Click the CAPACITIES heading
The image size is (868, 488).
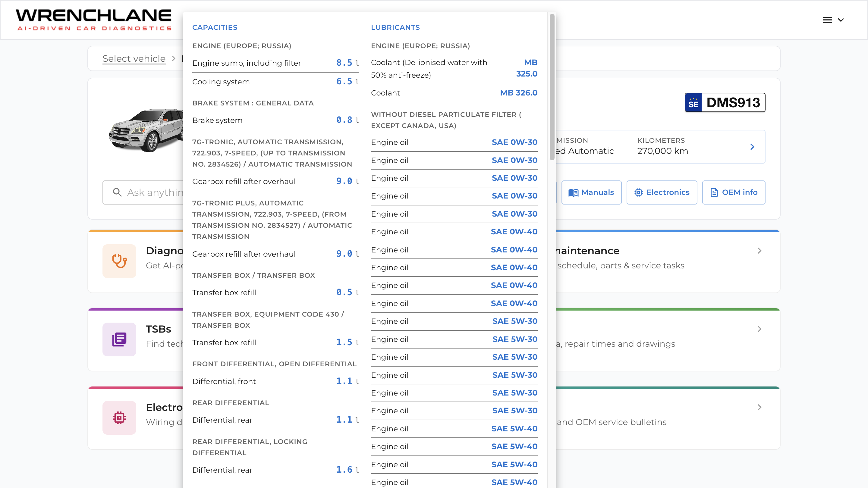click(x=215, y=27)
